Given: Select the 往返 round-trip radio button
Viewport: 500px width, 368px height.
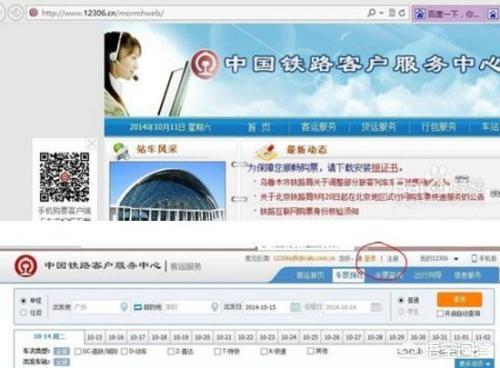Looking at the screenshot, I should 24,313.
